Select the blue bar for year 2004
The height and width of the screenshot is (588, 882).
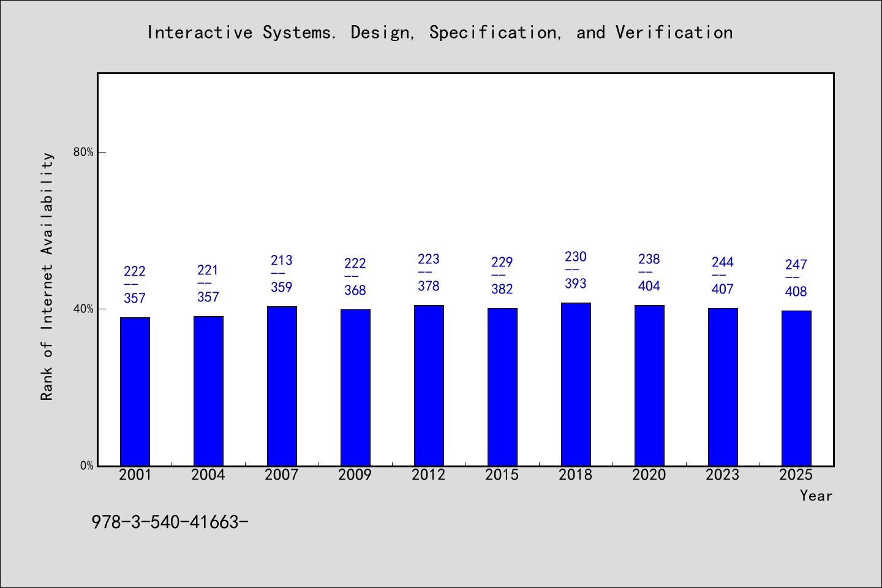(x=208, y=391)
